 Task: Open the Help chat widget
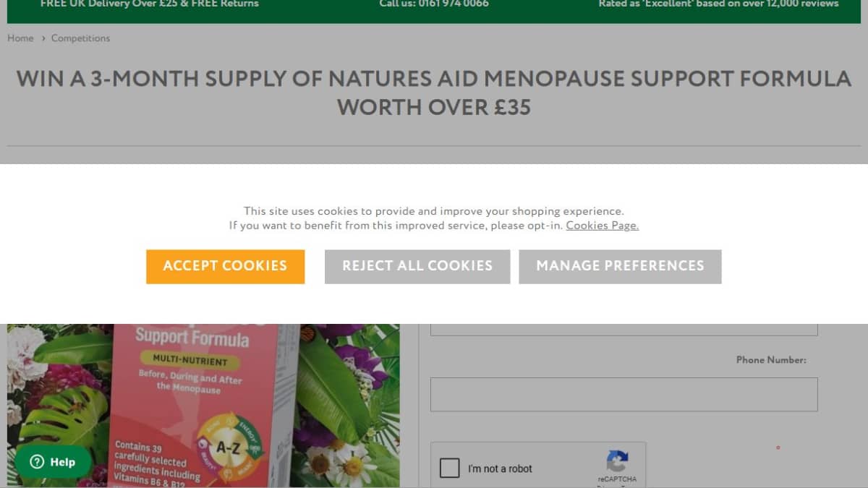tap(53, 462)
